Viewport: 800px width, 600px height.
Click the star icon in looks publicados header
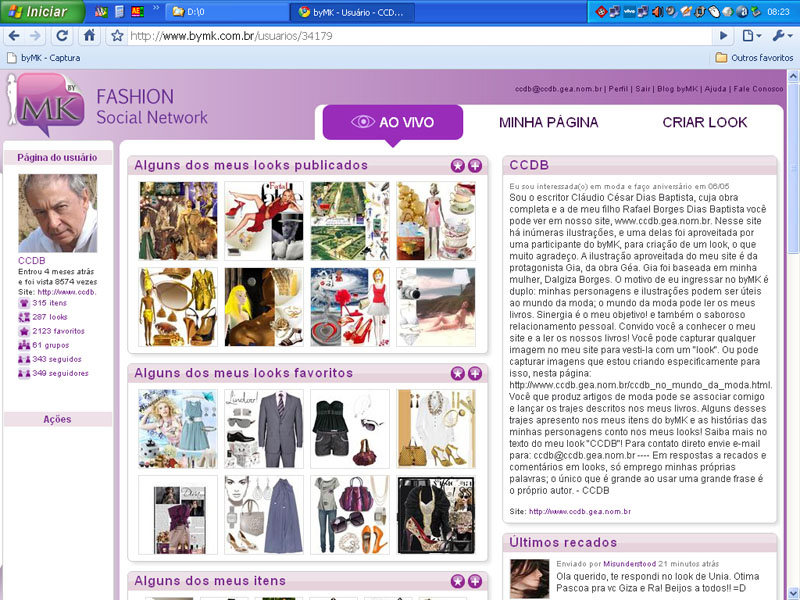coord(457,165)
